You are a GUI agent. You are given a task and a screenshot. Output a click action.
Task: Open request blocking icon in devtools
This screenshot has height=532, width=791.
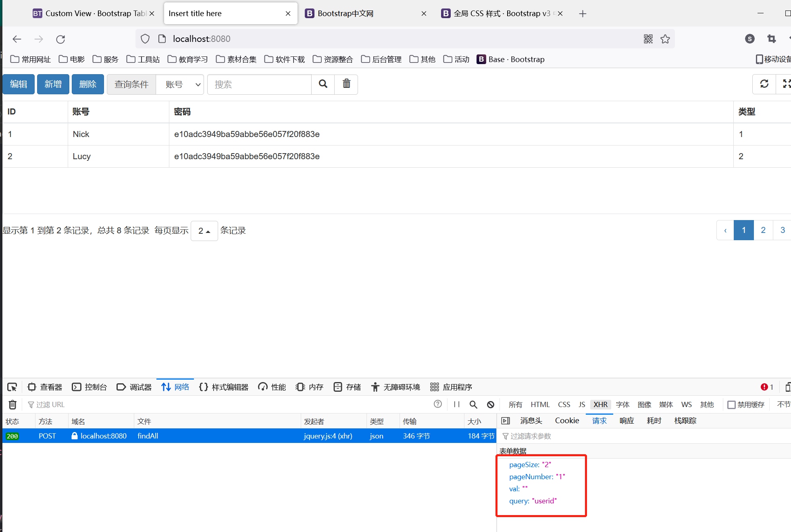[491, 404]
